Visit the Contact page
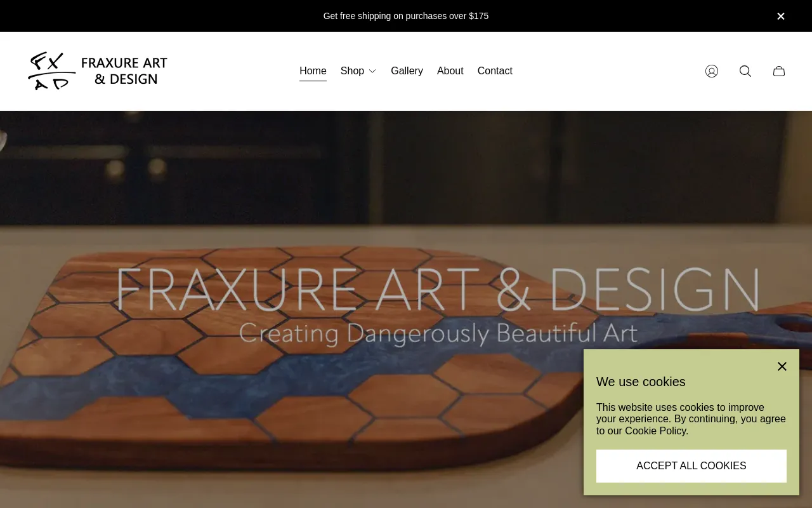The height and width of the screenshot is (508, 812). coord(495,71)
